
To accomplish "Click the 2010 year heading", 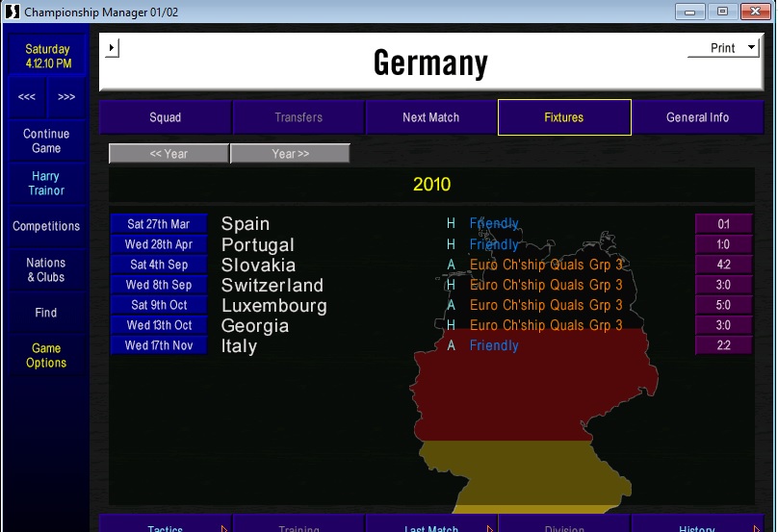I will click(x=431, y=185).
